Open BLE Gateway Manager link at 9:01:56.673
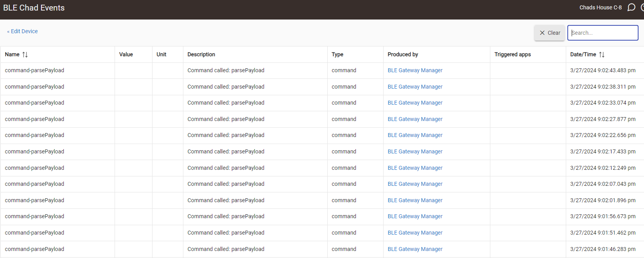 pyautogui.click(x=415, y=216)
